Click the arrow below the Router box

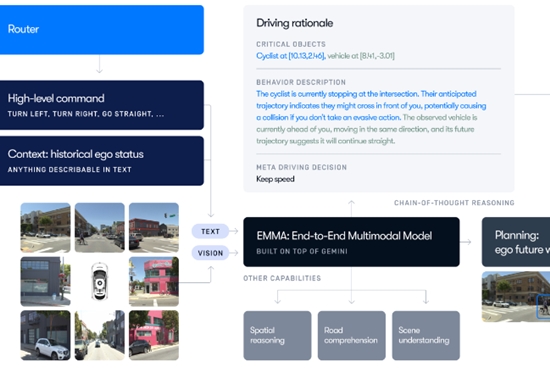99,64
